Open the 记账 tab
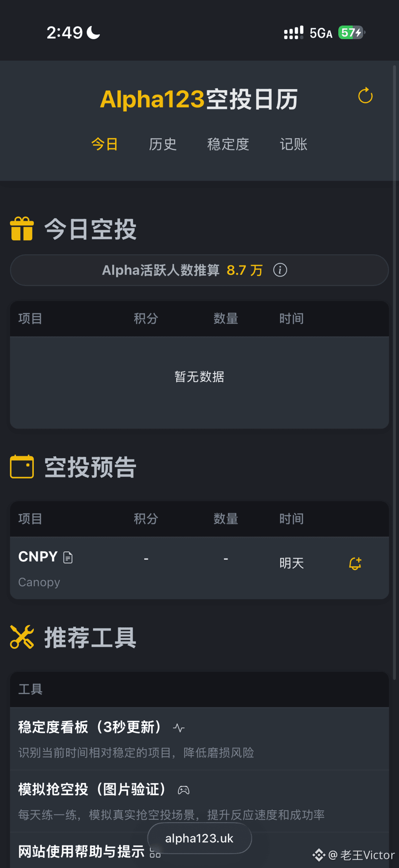 pyautogui.click(x=293, y=144)
